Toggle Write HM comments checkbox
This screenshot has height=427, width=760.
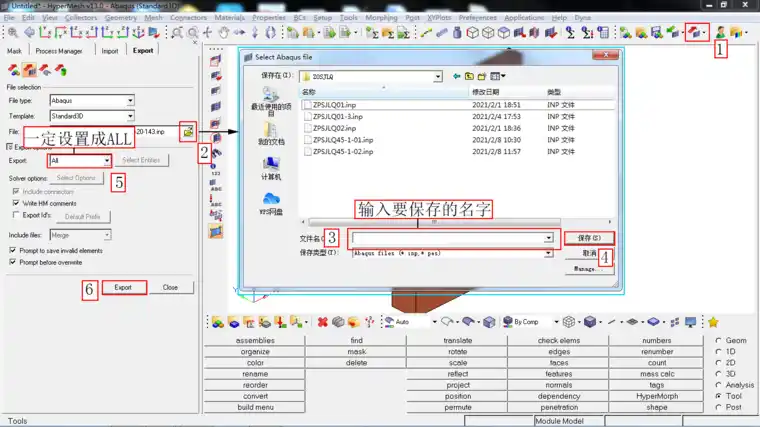point(16,203)
